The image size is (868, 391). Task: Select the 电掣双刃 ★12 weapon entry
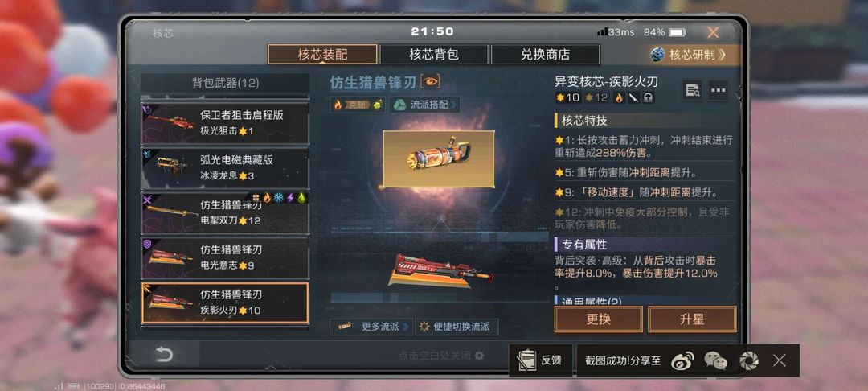pos(225,212)
